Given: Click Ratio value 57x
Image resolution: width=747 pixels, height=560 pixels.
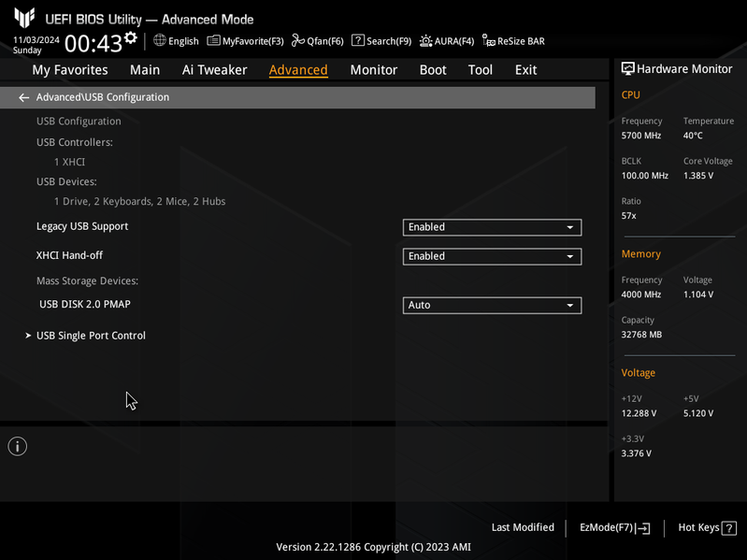Looking at the screenshot, I should pyautogui.click(x=628, y=216).
